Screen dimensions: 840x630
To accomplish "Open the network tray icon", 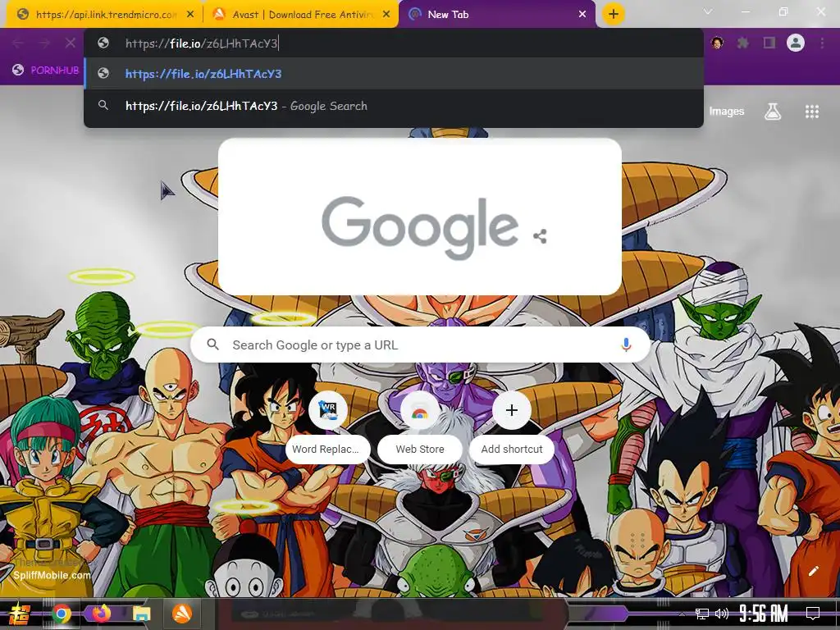I will [702, 614].
